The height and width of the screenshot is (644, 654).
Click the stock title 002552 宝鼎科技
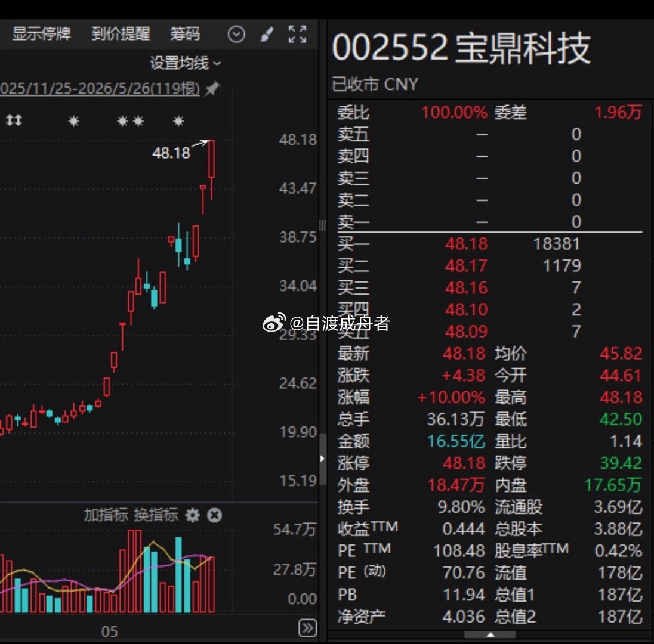point(461,48)
